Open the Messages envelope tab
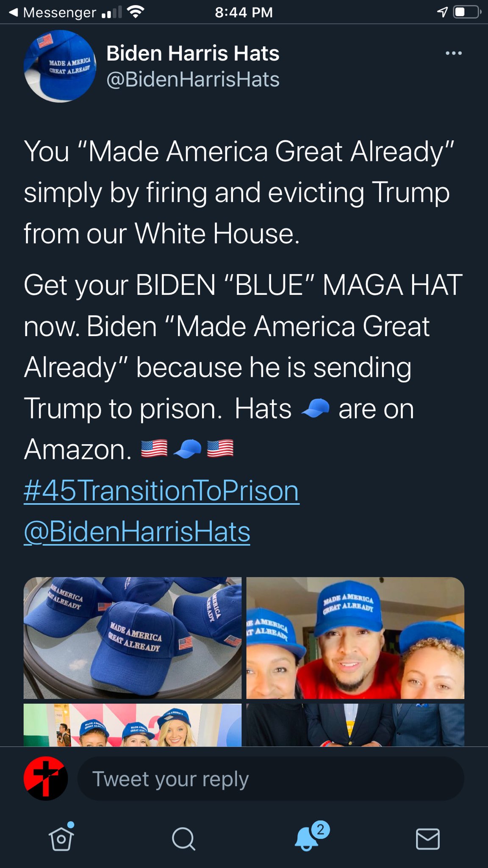Viewport: 488px width, 868px height. [427, 839]
